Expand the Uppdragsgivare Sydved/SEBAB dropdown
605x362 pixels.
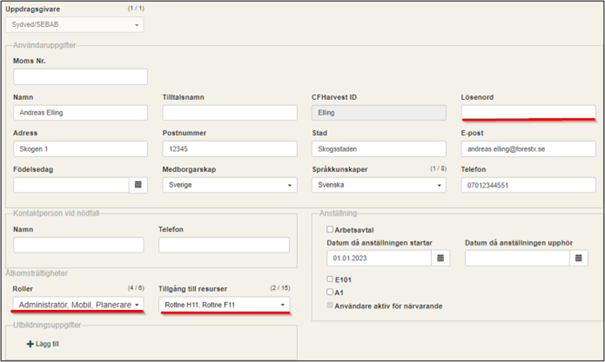(74, 25)
